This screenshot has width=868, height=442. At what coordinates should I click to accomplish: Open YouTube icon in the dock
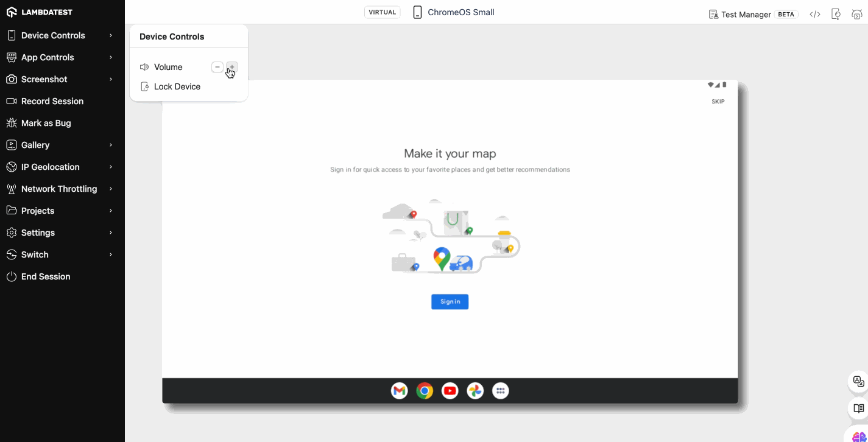(x=450, y=391)
